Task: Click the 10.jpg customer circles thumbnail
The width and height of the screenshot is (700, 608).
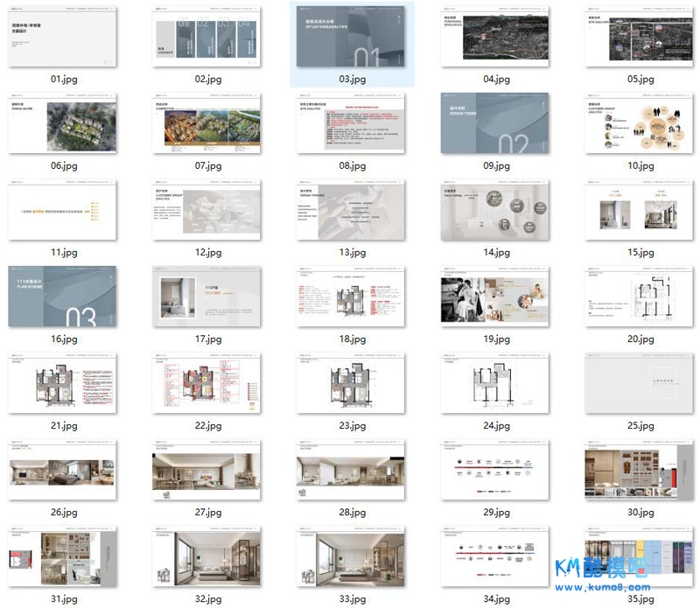Action: (640, 122)
